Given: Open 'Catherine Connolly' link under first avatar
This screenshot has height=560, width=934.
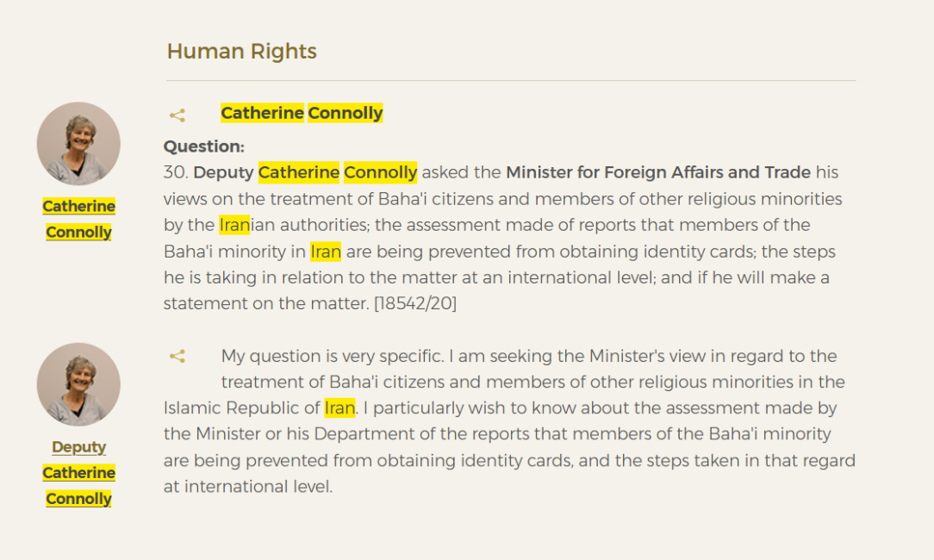Looking at the screenshot, I should pyautogui.click(x=78, y=219).
